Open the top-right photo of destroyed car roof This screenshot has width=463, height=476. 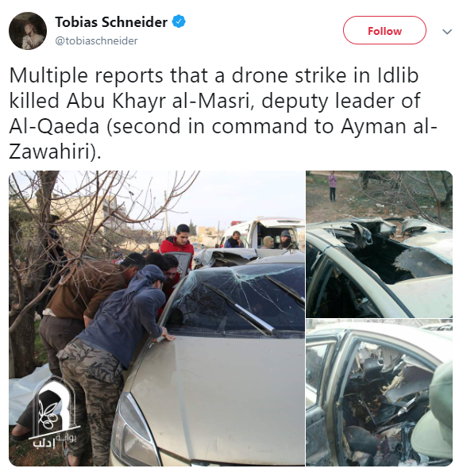tap(379, 244)
